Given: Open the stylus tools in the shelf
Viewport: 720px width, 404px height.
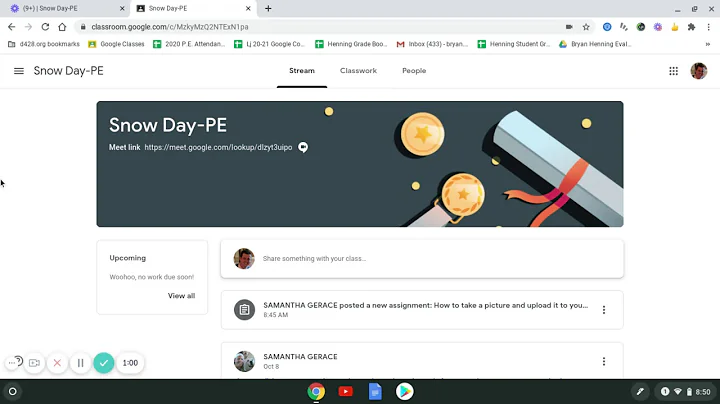Looking at the screenshot, I should click(640, 392).
